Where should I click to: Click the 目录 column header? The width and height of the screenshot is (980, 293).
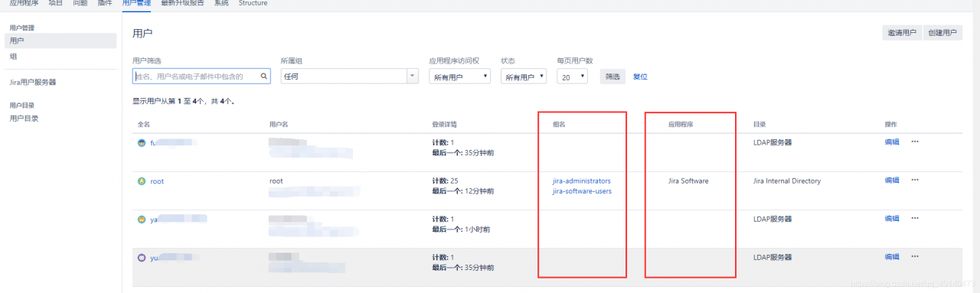pos(759,124)
